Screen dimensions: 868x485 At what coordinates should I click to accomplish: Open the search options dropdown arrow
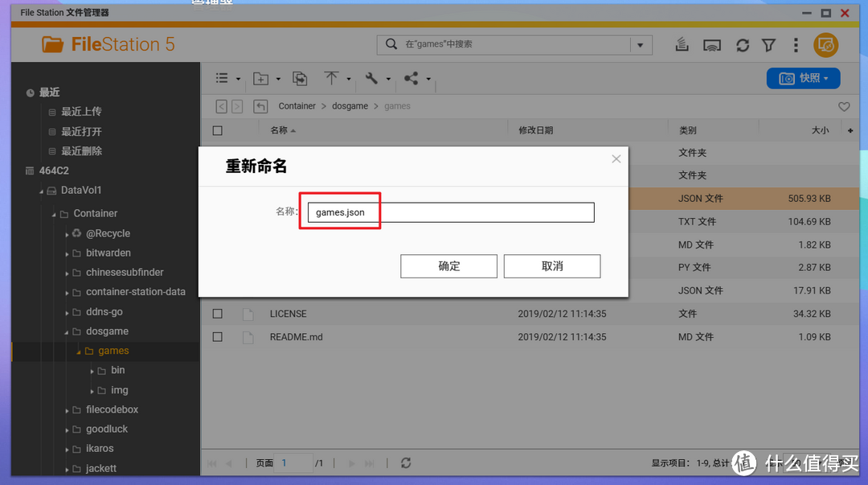[x=641, y=45]
